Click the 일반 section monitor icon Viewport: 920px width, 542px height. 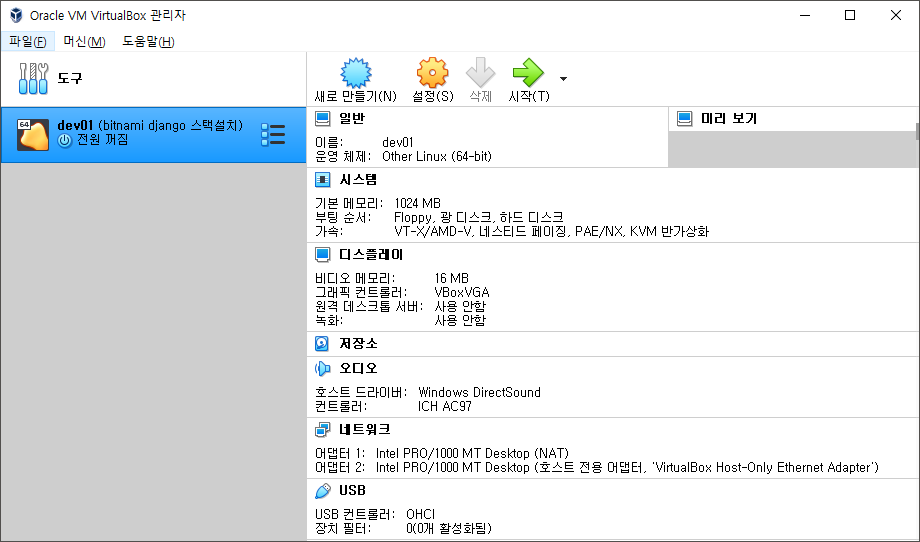(x=322, y=118)
